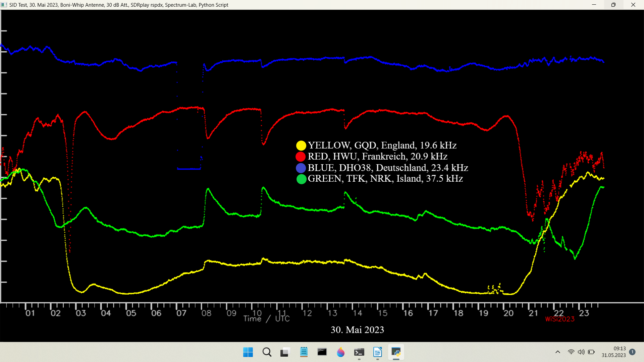The width and height of the screenshot is (644, 362).
Task: Close the SID Test window
Action: (633, 5)
